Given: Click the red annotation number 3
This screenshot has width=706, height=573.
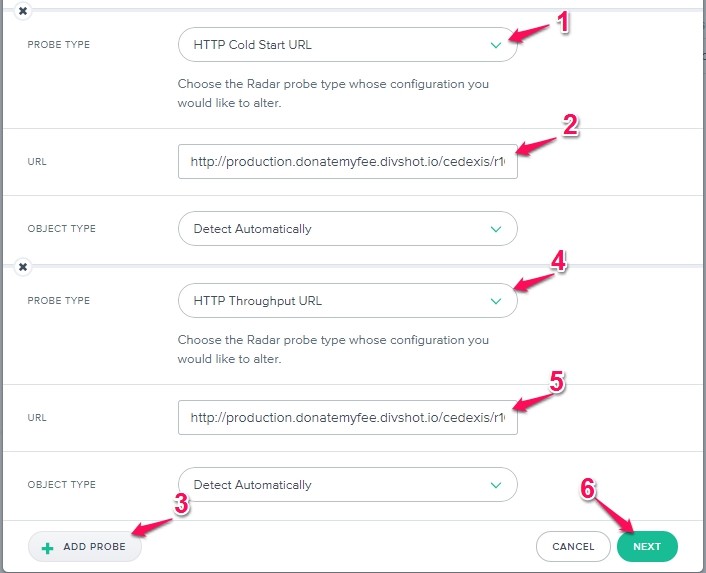Looking at the screenshot, I should point(181,505).
